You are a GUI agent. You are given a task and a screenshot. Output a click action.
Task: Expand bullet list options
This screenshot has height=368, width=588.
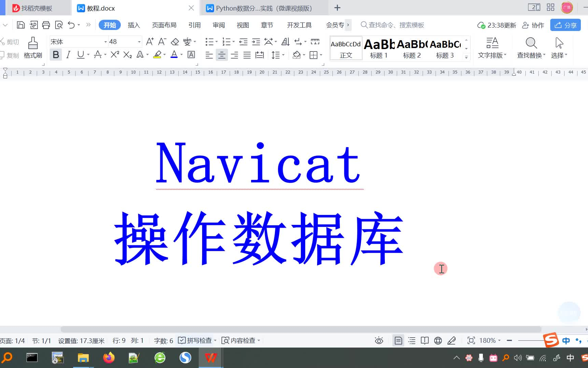216,42
